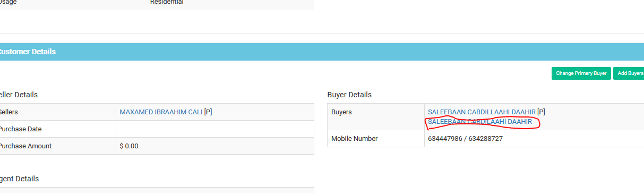Select the Purchase Amount label
This screenshot has height=193, width=644.
coord(25,146)
